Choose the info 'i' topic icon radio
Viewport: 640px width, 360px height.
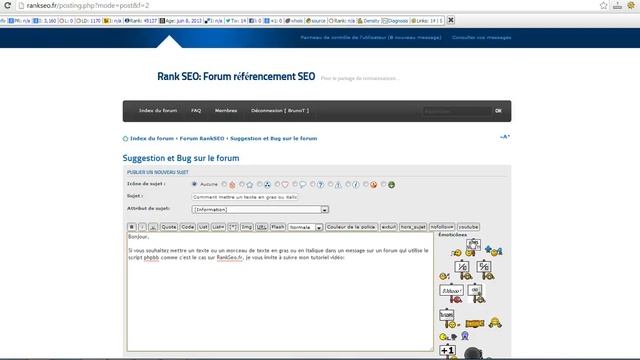tap(348, 184)
